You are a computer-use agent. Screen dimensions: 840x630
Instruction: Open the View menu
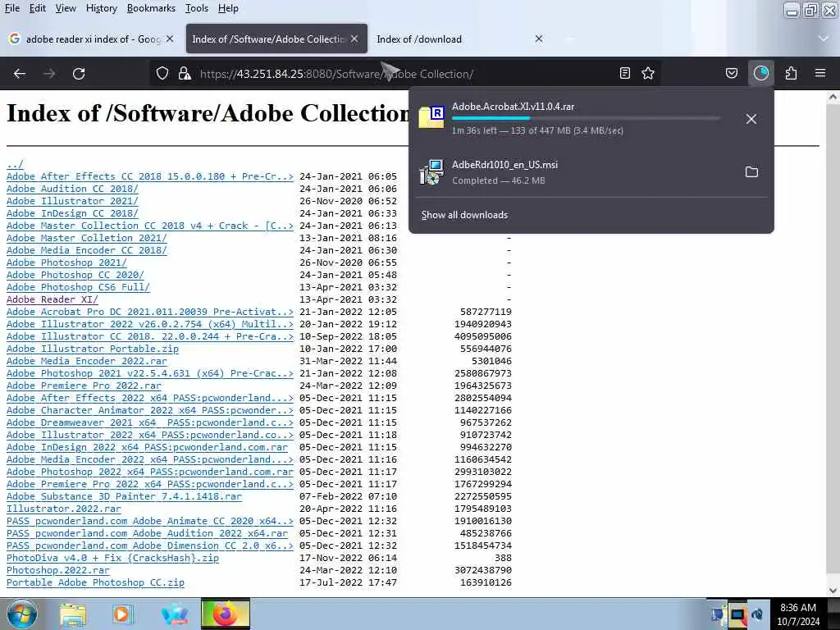click(x=66, y=8)
